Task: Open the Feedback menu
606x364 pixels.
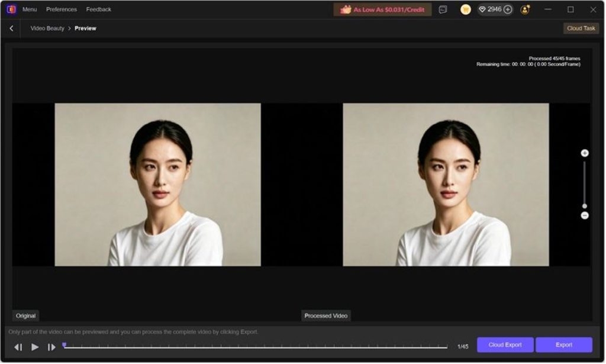Action: click(99, 9)
